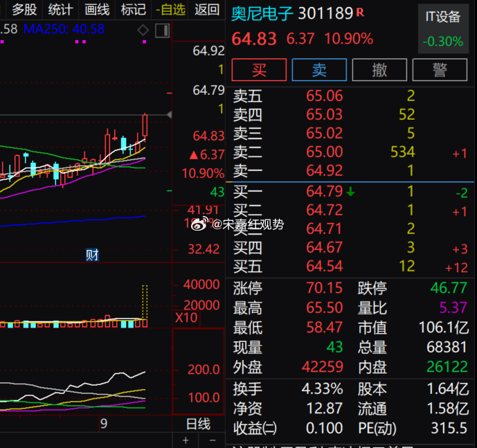
Task: Click outer volume 42259
Action: tap(323, 367)
